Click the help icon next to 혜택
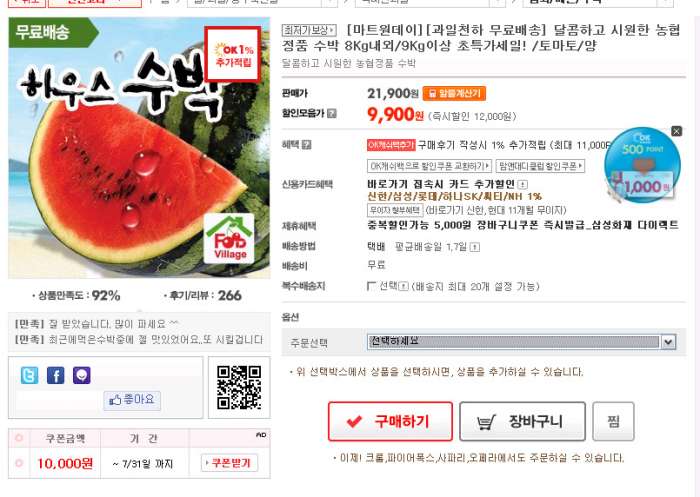The width and height of the screenshot is (700, 497). (307, 145)
